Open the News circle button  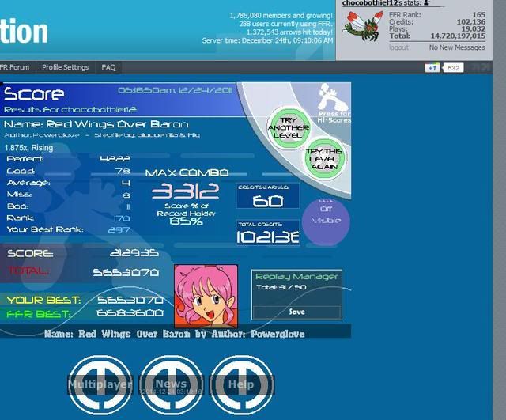point(171,385)
